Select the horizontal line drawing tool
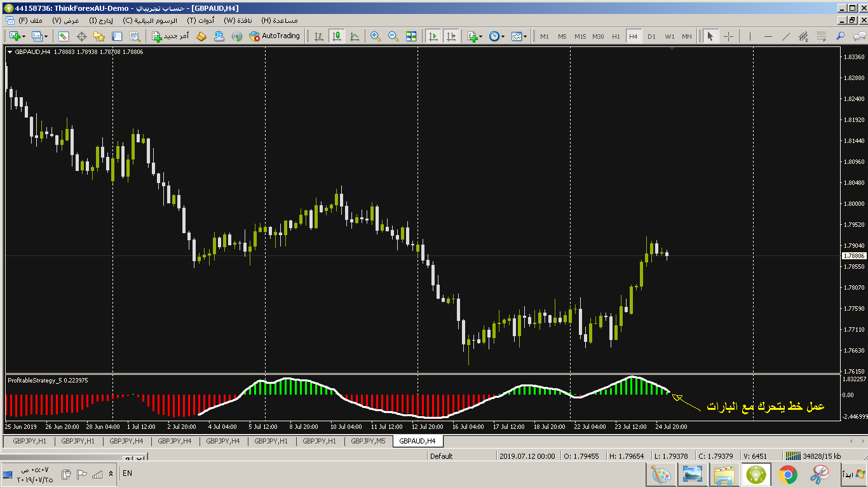 click(x=768, y=36)
